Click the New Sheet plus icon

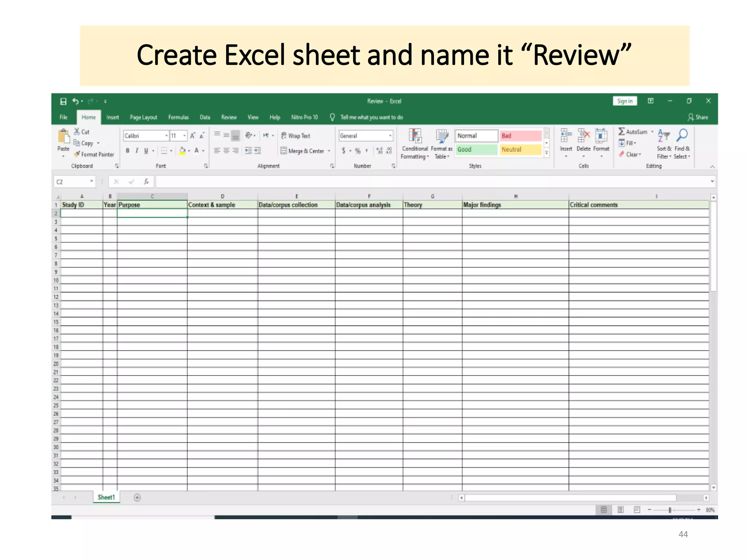tap(137, 497)
